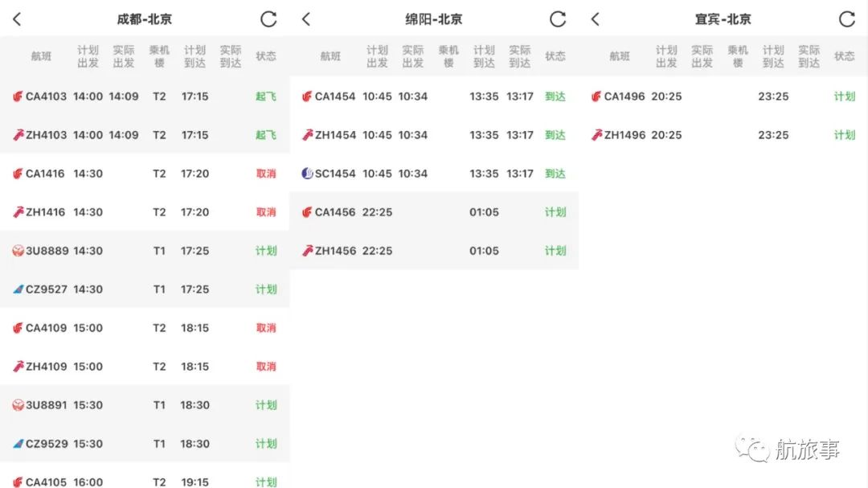Tap the back arrow on 成都-北京 panel
The image size is (868, 488).
pos(17,19)
